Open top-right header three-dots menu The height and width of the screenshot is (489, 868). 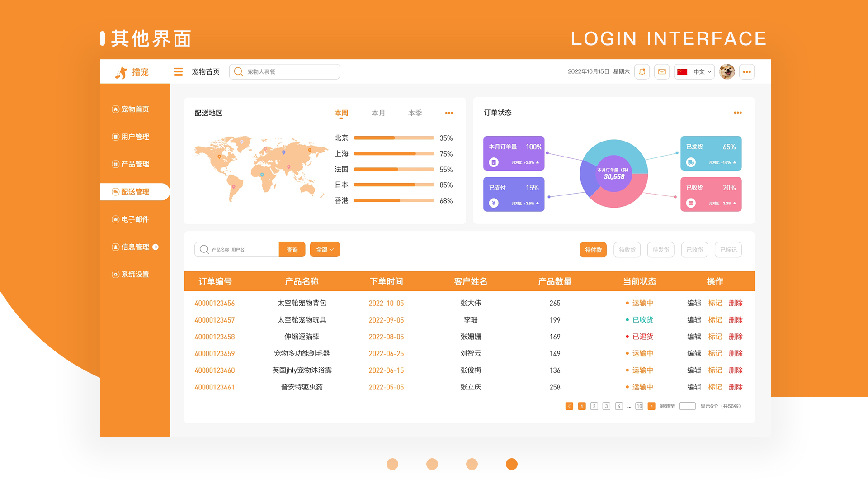click(x=747, y=72)
